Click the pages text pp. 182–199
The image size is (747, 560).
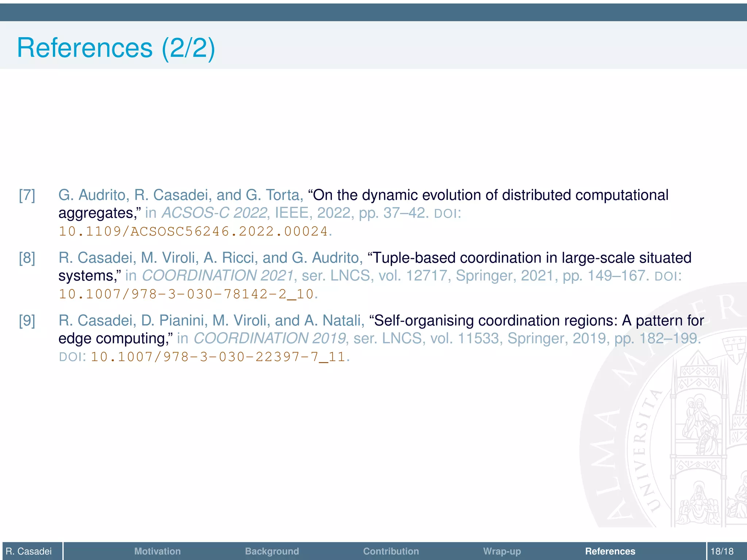click(x=658, y=338)
